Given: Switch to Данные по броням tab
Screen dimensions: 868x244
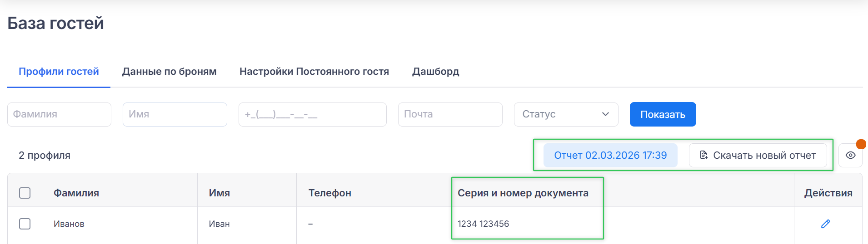Looking at the screenshot, I should (x=169, y=72).
